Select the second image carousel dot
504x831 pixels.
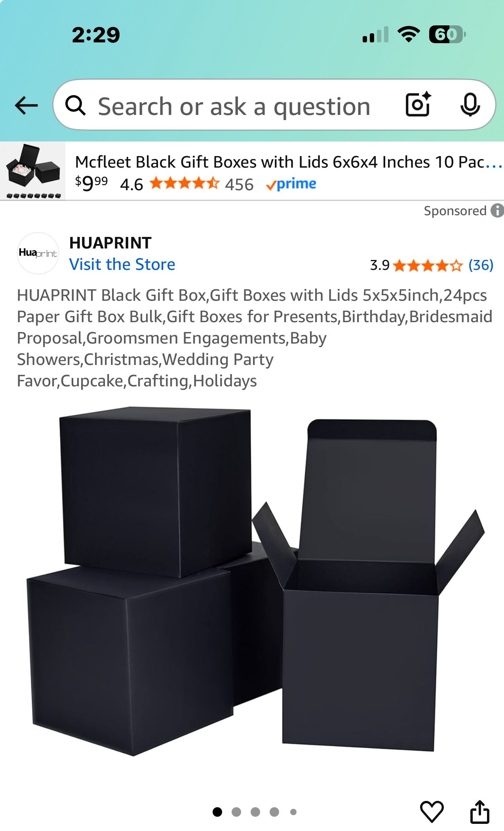tap(236, 812)
